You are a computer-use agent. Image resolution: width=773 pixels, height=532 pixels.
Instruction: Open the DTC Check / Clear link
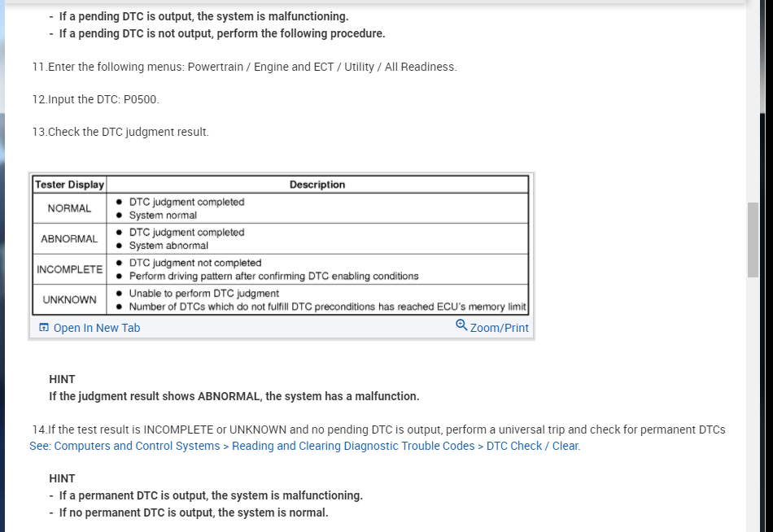533,446
